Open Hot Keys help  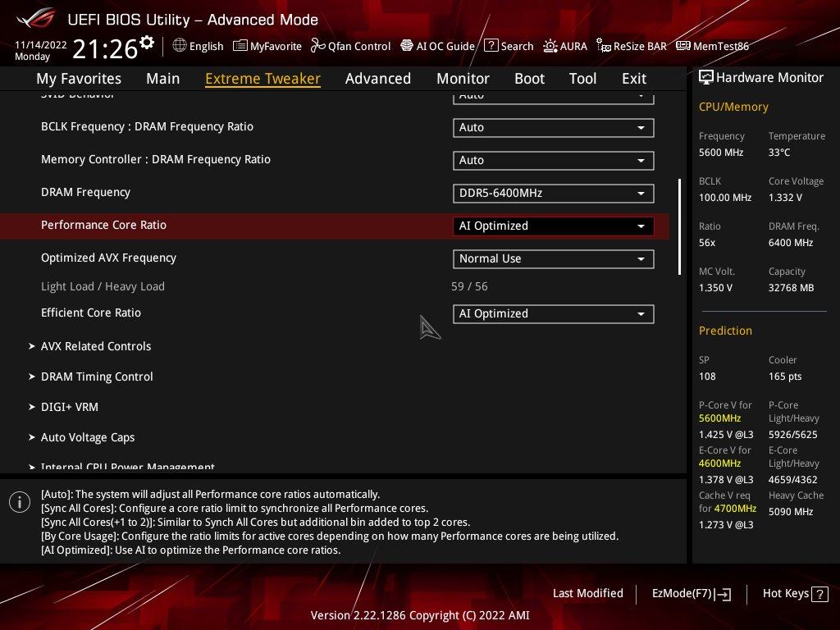[x=795, y=594]
